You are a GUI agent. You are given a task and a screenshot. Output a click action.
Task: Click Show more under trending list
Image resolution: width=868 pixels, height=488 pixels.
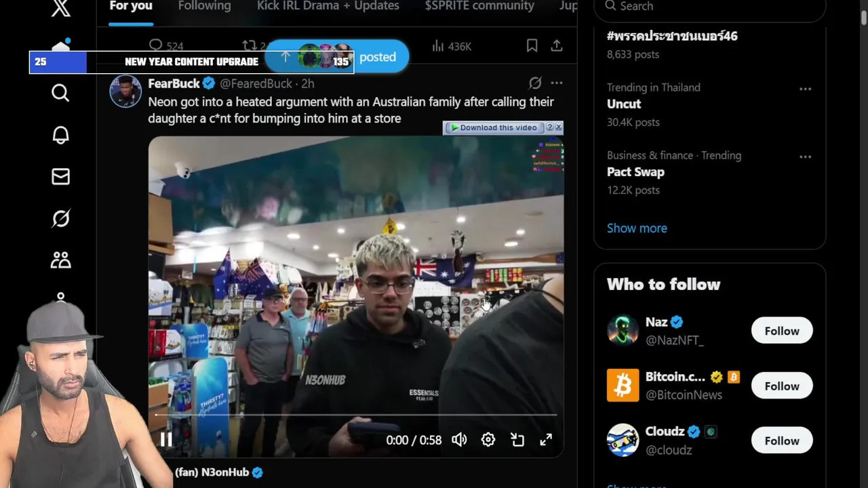[637, 228]
